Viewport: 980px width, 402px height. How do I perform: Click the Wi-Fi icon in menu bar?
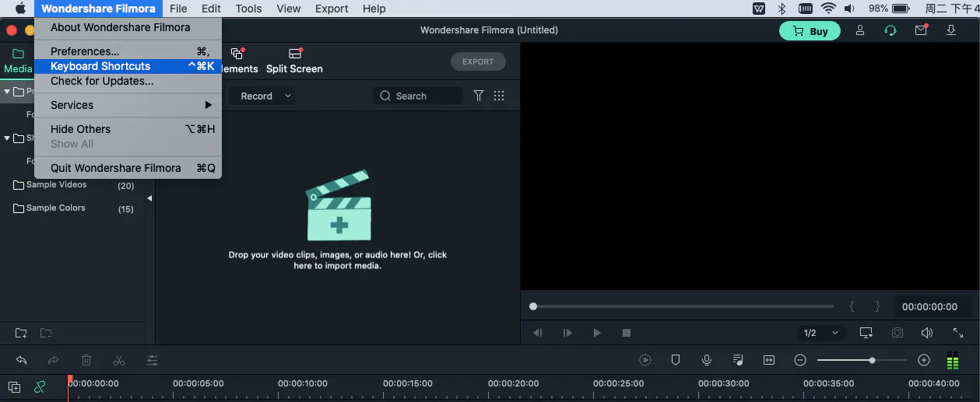(828, 9)
